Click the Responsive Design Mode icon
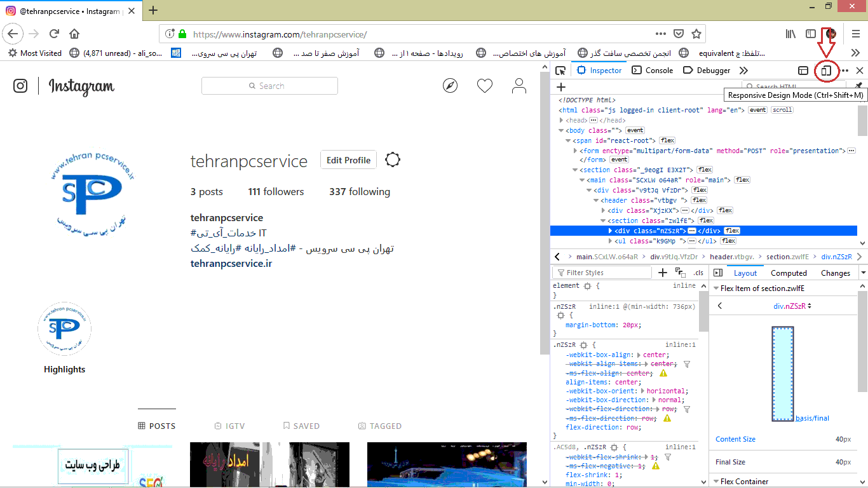 pyautogui.click(x=825, y=71)
